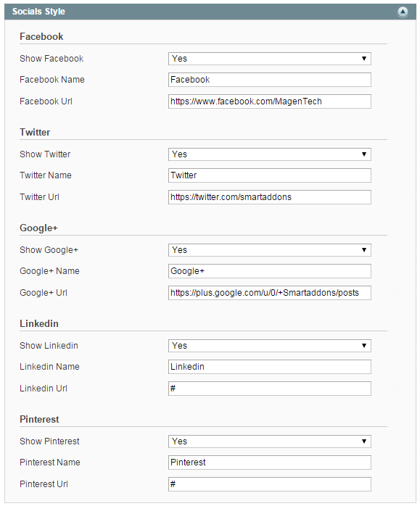
Task: Click the Show Facebook label
Action: (x=52, y=59)
